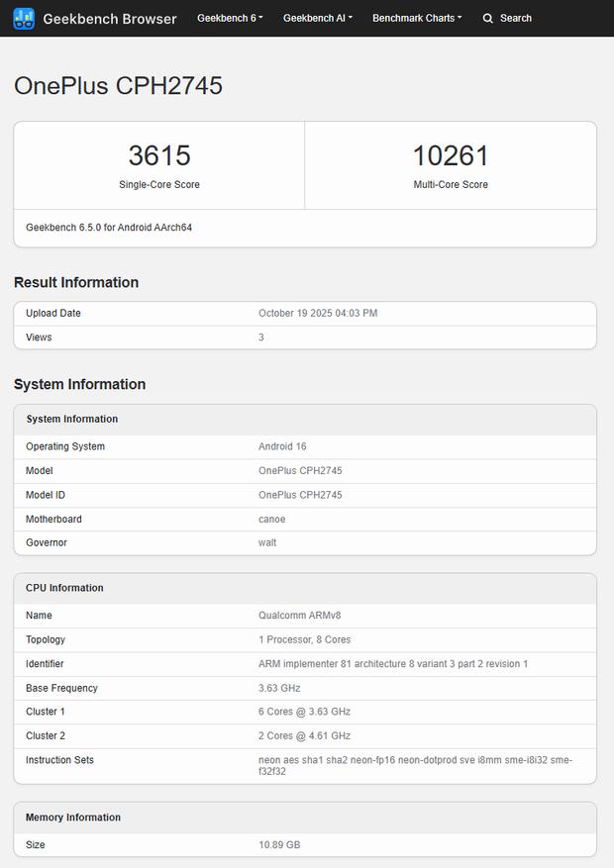Open the Search link in navbar

(515, 18)
